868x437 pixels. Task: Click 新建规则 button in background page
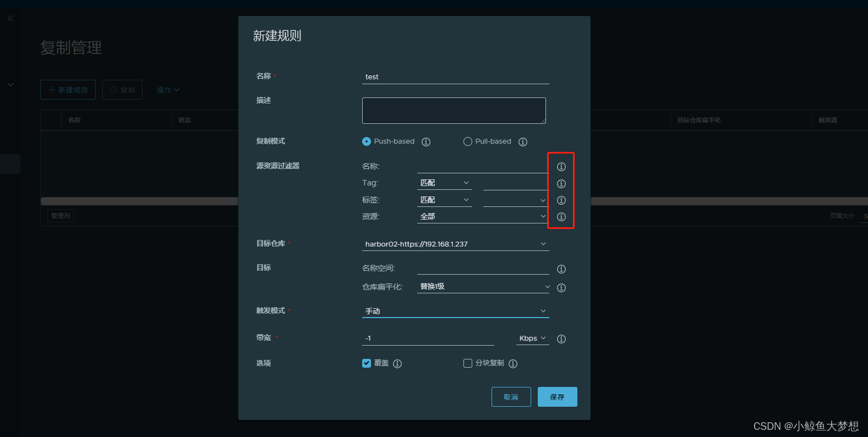(68, 90)
